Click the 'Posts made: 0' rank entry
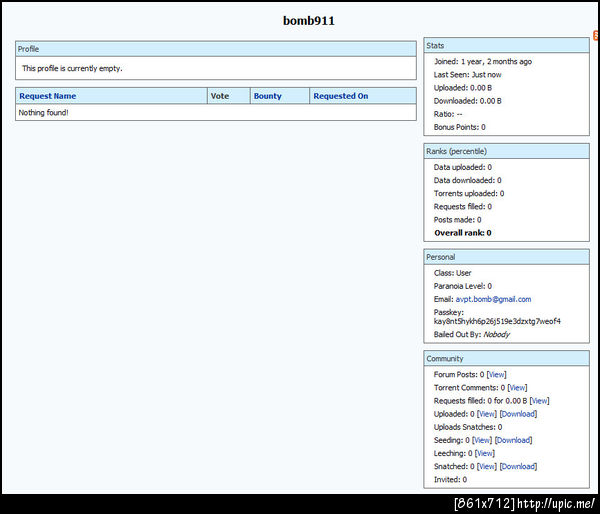Screen dimensions: 600x514 click(457, 220)
